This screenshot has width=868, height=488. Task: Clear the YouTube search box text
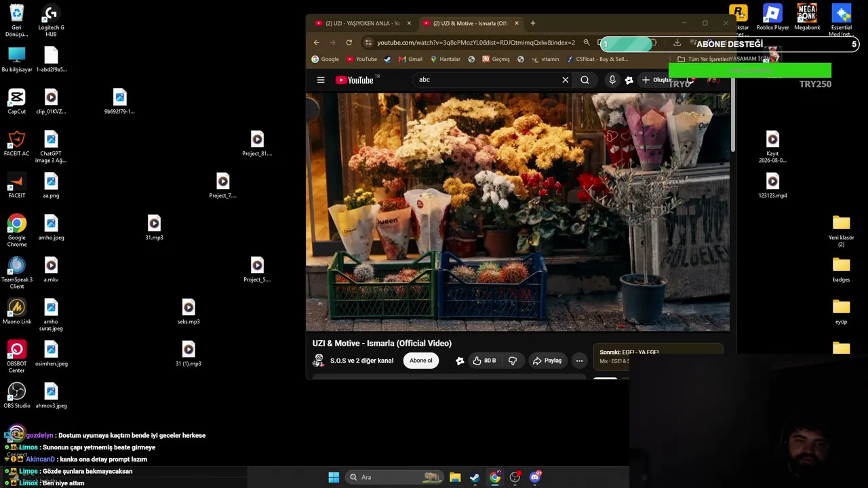(x=565, y=80)
